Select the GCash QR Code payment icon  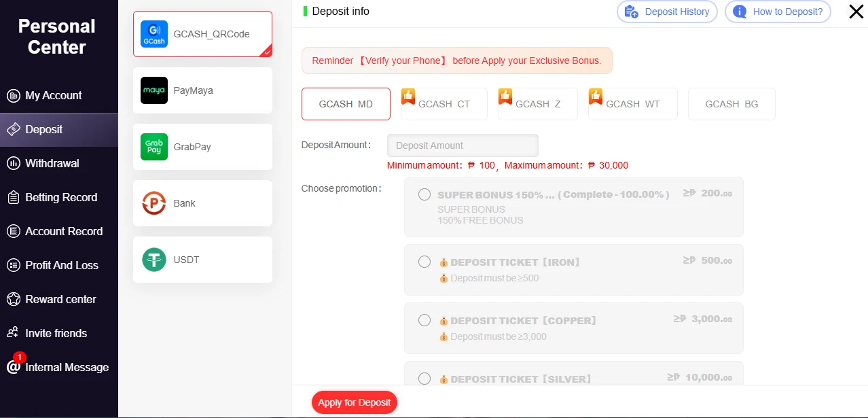(153, 33)
